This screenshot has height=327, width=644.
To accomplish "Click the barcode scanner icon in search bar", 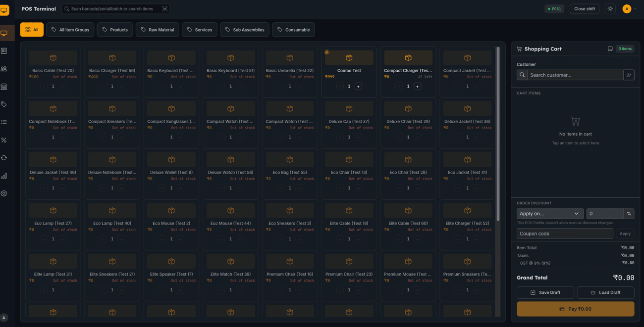I will click(164, 9).
